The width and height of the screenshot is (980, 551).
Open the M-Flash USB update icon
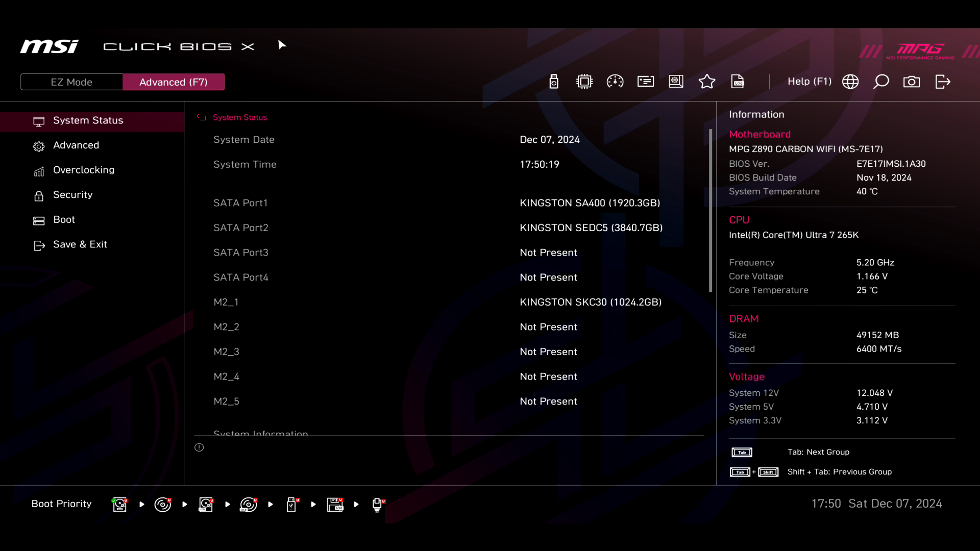(x=554, y=82)
